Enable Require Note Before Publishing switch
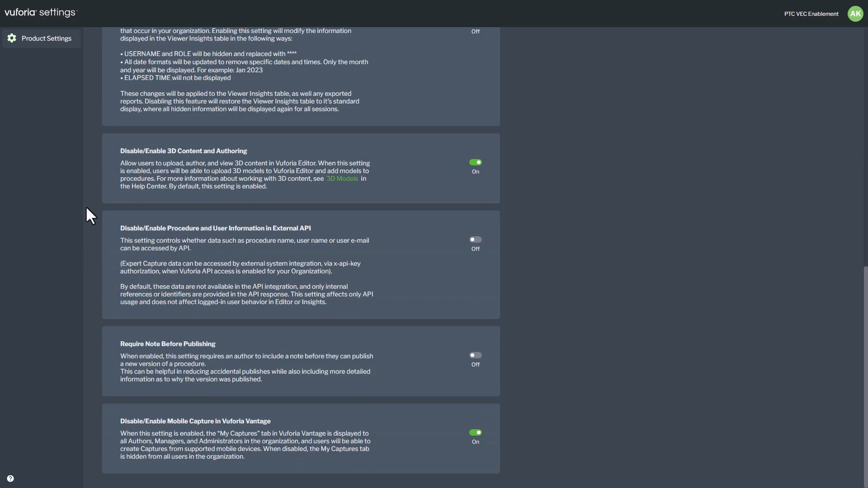 click(476, 355)
